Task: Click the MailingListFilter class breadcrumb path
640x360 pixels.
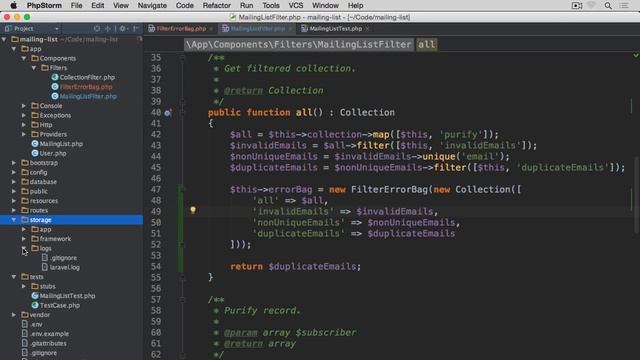Action: click(x=299, y=44)
